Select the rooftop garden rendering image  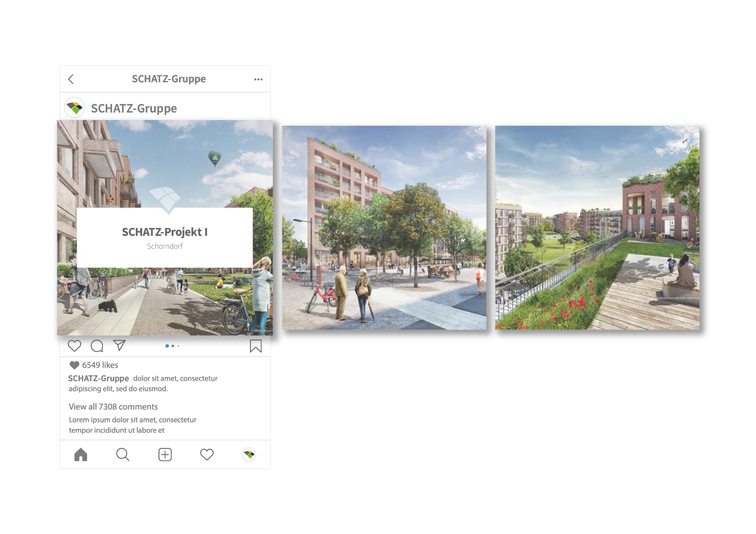(x=597, y=228)
